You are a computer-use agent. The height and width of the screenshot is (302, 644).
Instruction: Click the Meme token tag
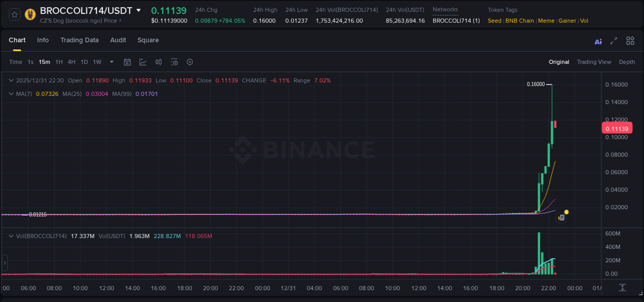click(546, 21)
